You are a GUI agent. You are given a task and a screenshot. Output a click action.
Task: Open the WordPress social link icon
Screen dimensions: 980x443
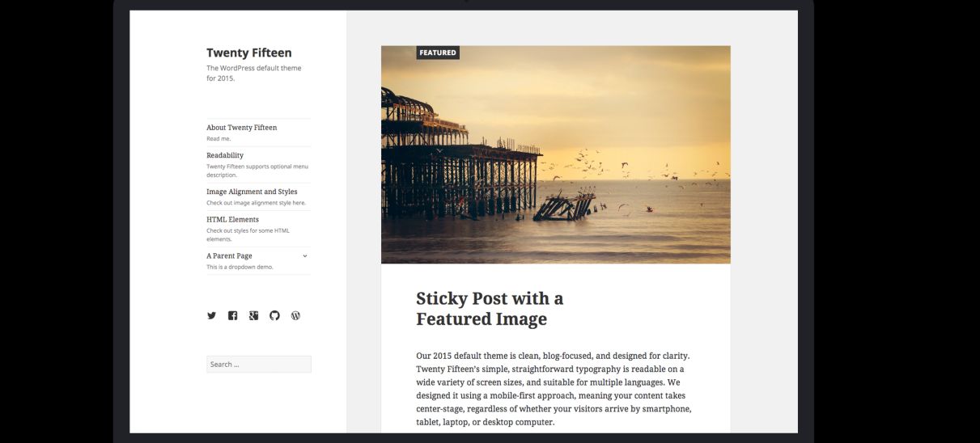point(295,315)
